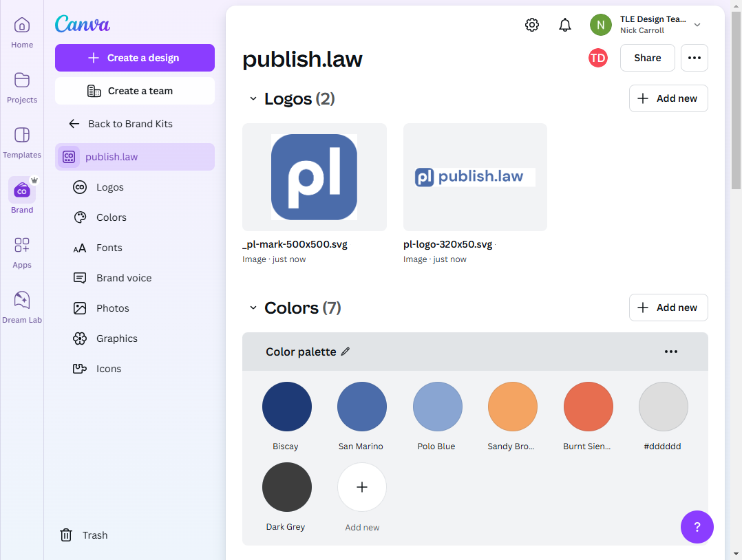Image resolution: width=742 pixels, height=560 pixels.
Task: Open the settings gear icon
Action: click(x=532, y=25)
